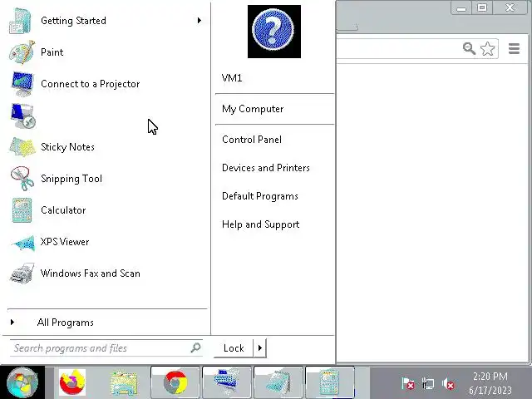This screenshot has height=399, width=532.
Task: Click the Snipping Tool scissors icon
Action: (x=22, y=178)
